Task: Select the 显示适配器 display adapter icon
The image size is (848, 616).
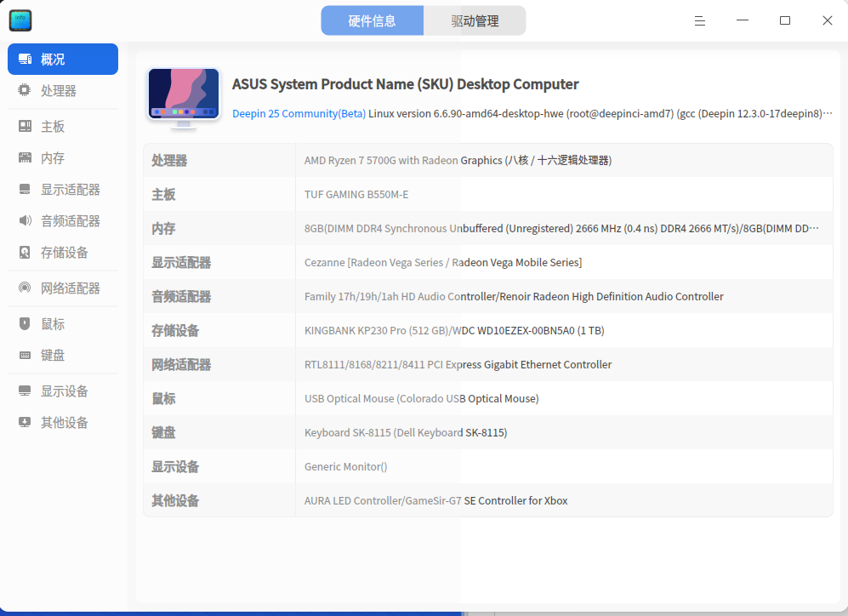Action: pos(25,189)
